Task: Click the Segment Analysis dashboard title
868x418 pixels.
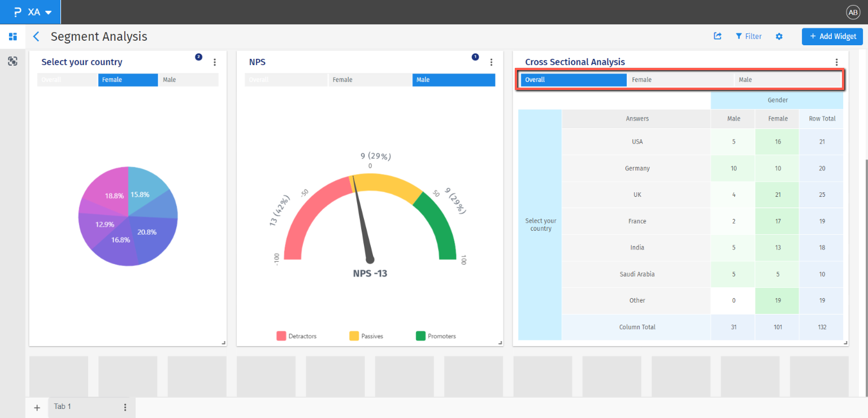Action: pyautogui.click(x=99, y=37)
